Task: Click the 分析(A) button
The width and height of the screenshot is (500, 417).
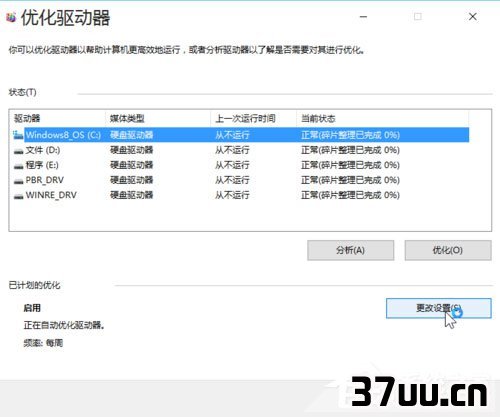Action: point(350,250)
